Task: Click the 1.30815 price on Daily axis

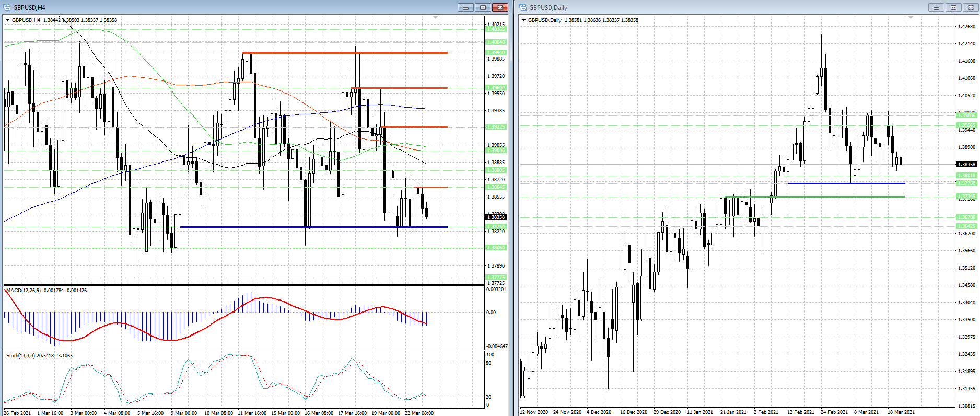Action: (x=966, y=406)
